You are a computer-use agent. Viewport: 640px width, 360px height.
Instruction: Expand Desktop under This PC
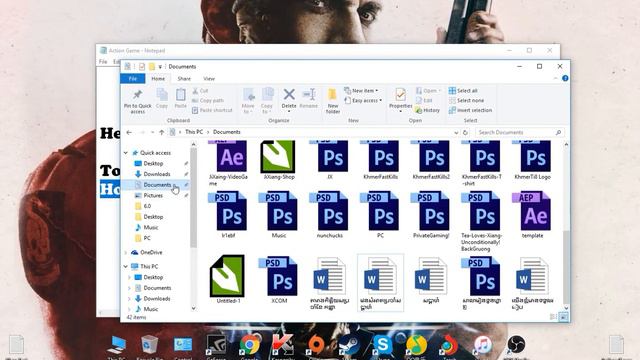(130, 277)
